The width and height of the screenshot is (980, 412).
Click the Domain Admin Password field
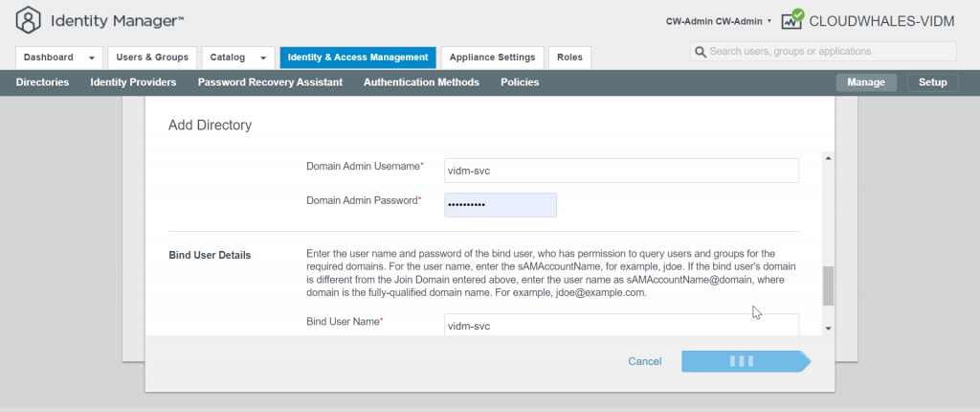[500, 205]
